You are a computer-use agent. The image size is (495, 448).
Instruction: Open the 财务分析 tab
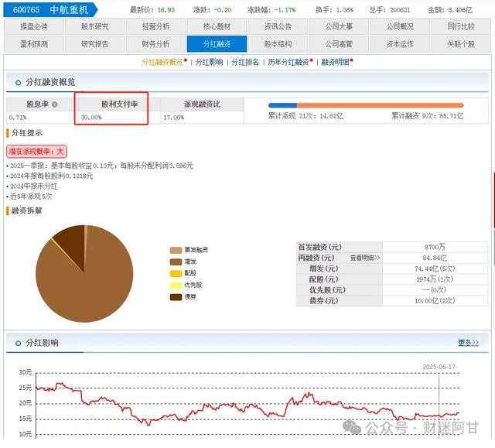tap(156, 44)
